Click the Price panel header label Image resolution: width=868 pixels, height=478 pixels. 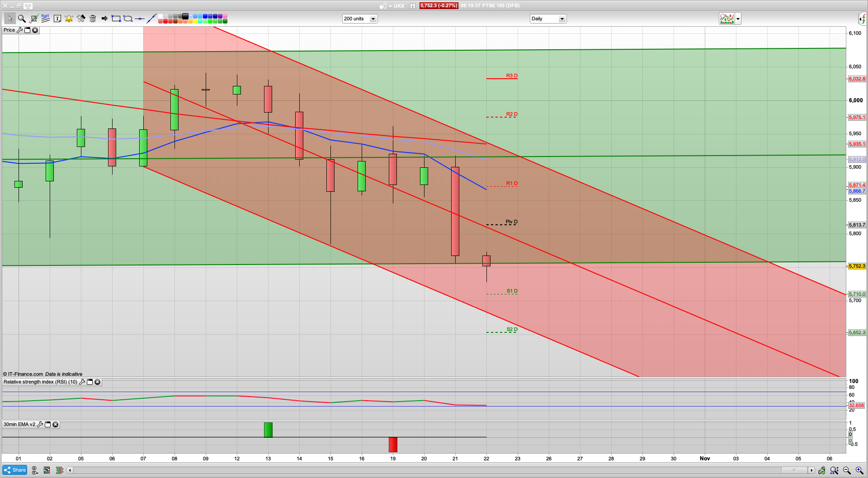pyautogui.click(x=9, y=30)
